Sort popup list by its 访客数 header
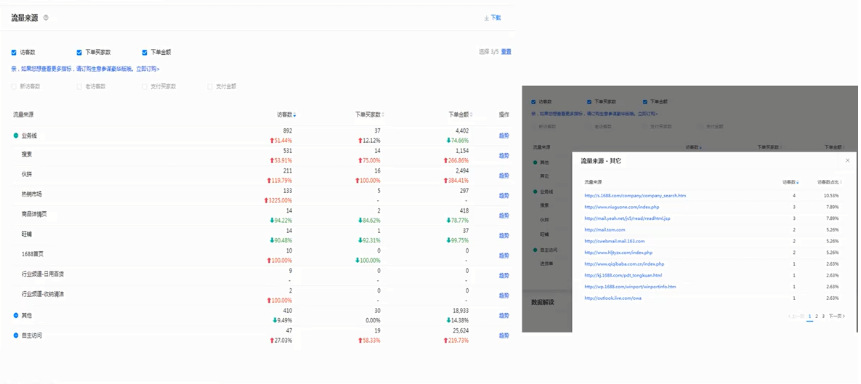861x384 pixels. click(x=790, y=182)
